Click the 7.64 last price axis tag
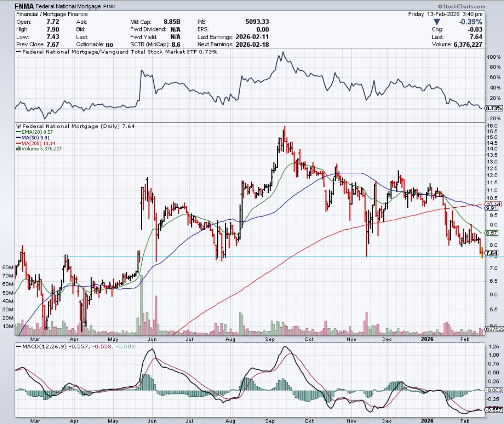This screenshot has height=424, width=504. [492, 253]
